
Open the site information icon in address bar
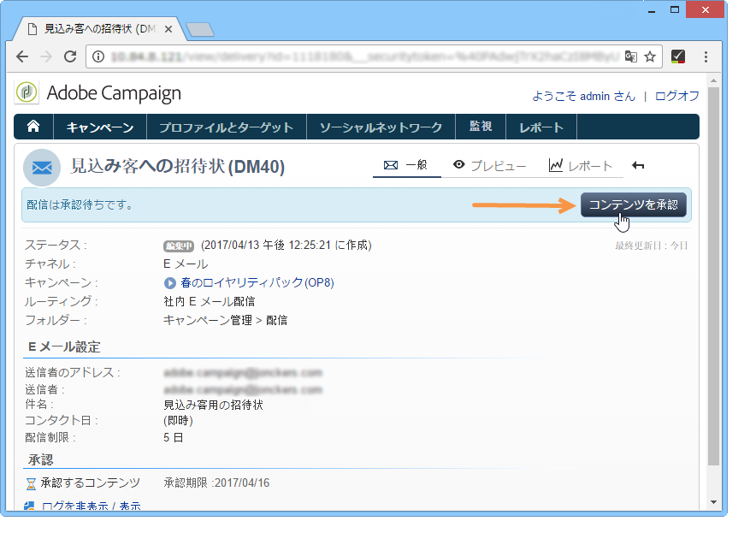click(98, 57)
